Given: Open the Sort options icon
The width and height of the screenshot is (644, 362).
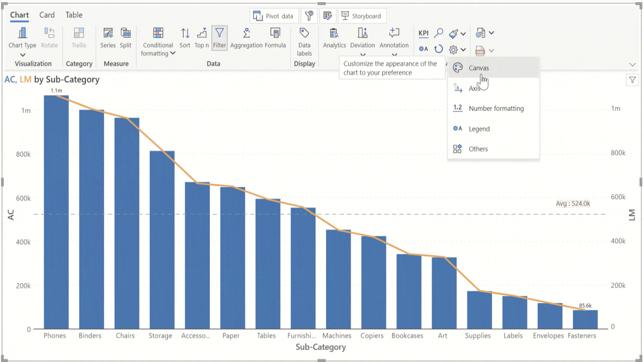Looking at the screenshot, I should 185,34.
